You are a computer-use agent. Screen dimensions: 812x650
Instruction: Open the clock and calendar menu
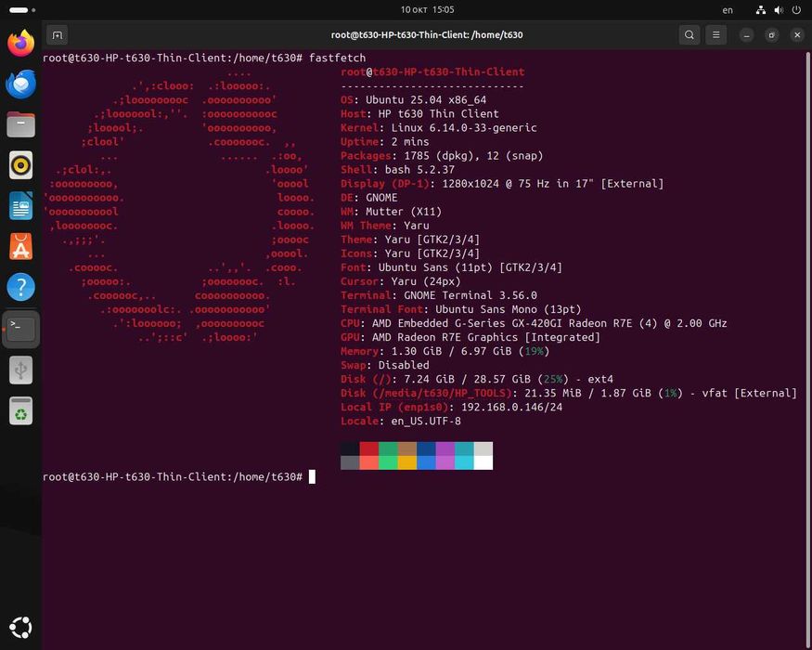tap(427, 10)
